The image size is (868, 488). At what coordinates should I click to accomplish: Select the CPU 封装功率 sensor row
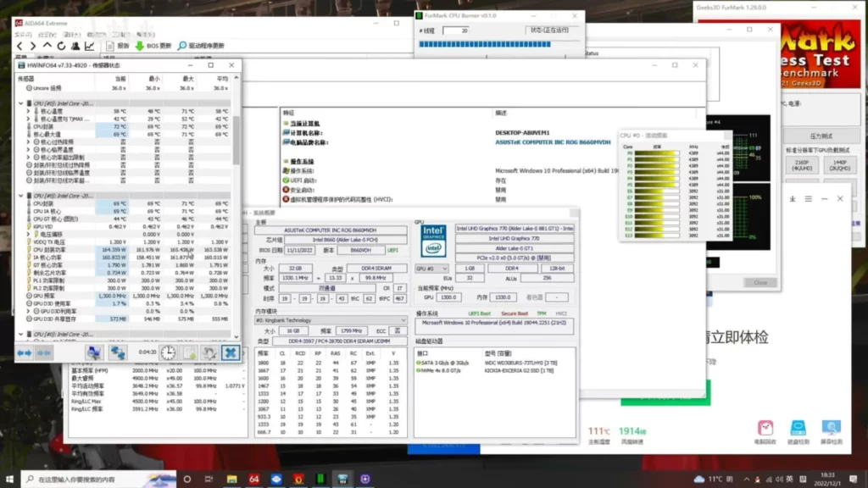tap(127, 250)
